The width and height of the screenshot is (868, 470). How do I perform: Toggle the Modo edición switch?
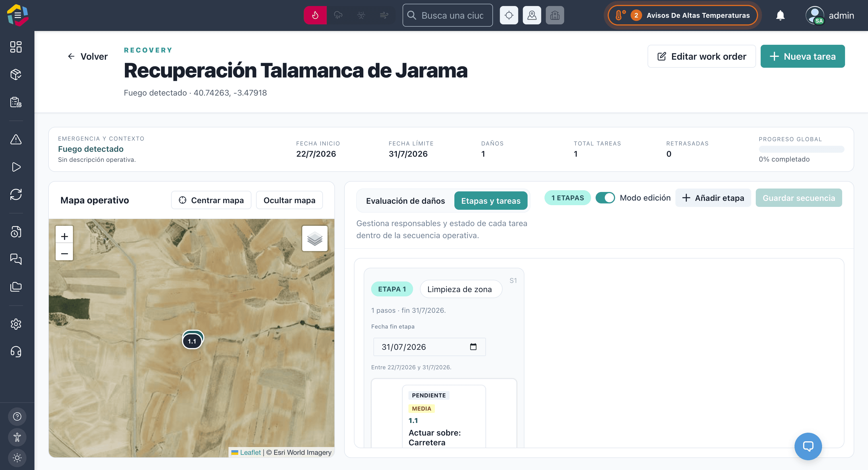click(605, 198)
